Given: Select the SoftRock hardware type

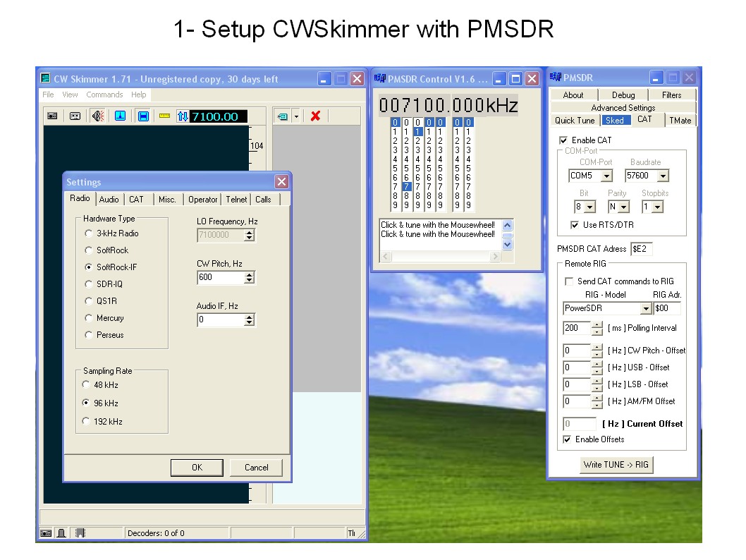Looking at the screenshot, I should click(x=89, y=250).
